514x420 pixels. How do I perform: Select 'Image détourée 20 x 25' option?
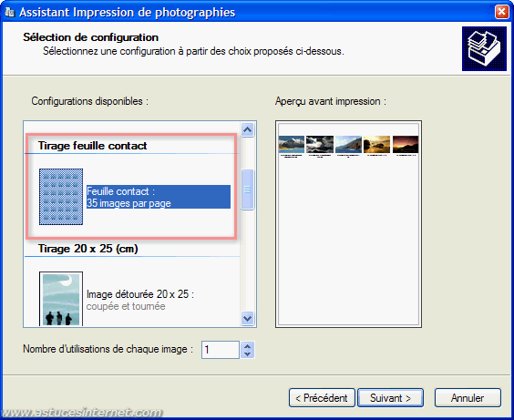(x=140, y=300)
